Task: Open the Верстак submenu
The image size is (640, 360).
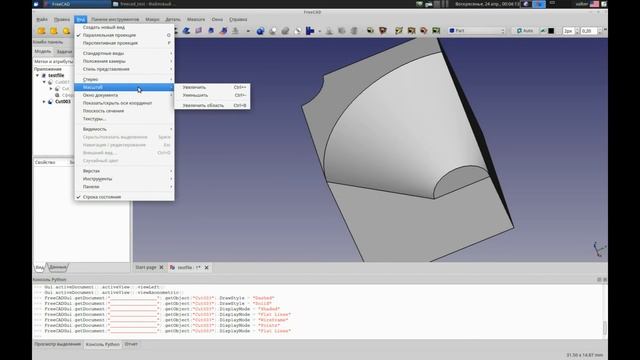Action: coord(124,171)
